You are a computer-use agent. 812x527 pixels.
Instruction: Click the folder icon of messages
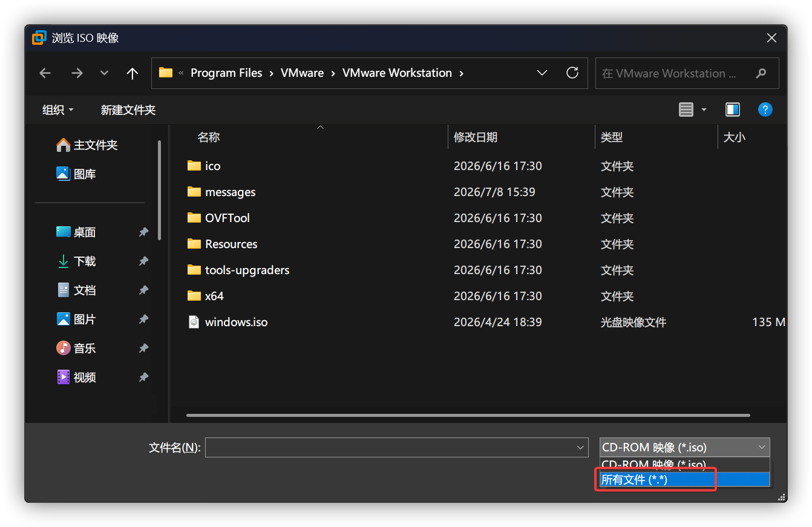coord(194,192)
